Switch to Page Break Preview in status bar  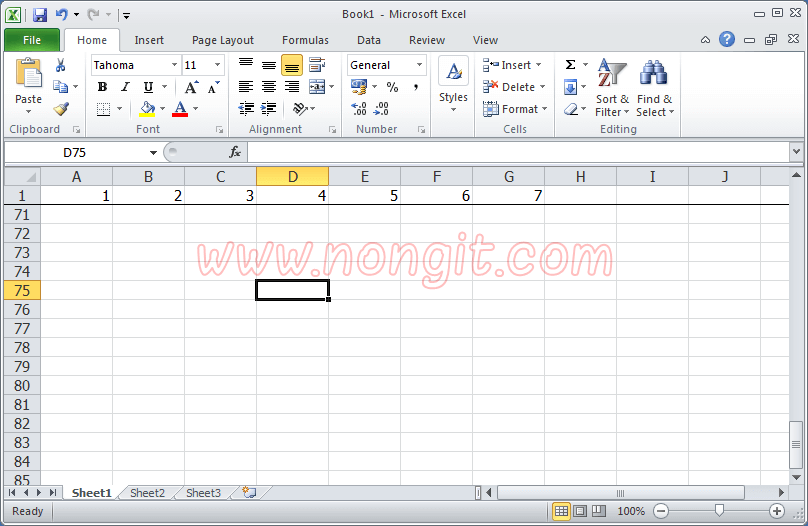(599, 511)
